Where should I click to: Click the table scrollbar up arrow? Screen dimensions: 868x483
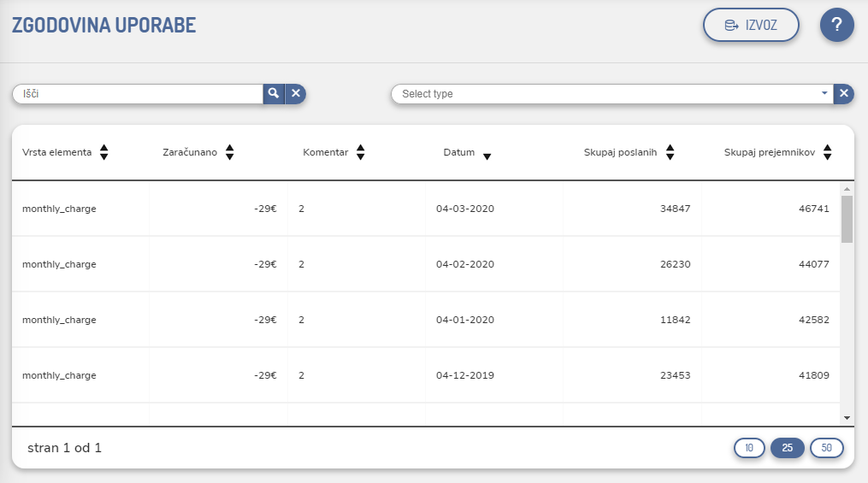[847, 188]
